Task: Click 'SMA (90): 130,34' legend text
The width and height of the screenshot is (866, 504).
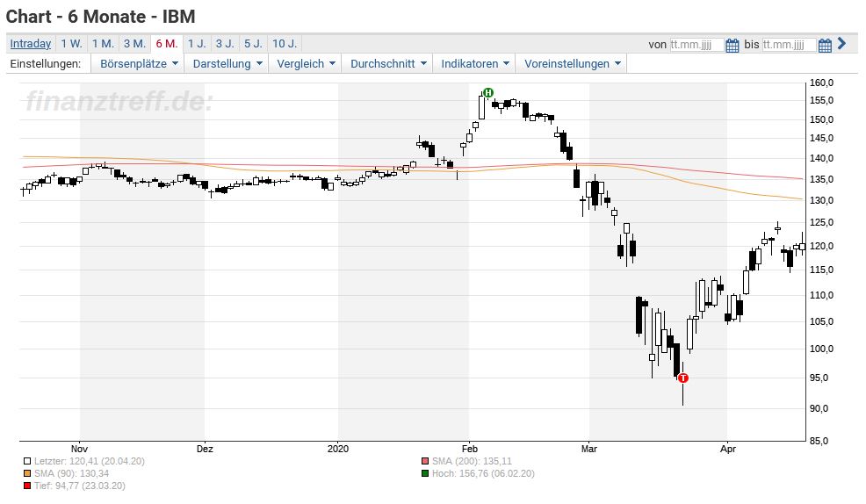Action: [71, 473]
